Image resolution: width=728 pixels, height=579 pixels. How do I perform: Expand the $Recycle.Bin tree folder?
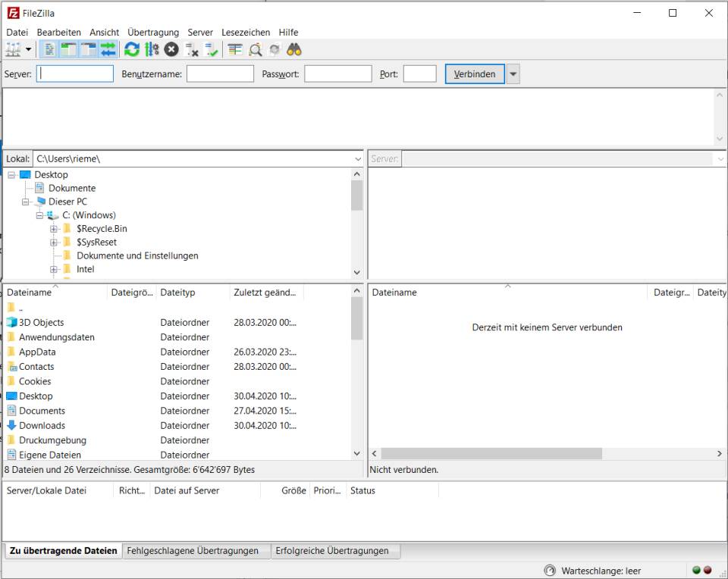click(x=53, y=229)
